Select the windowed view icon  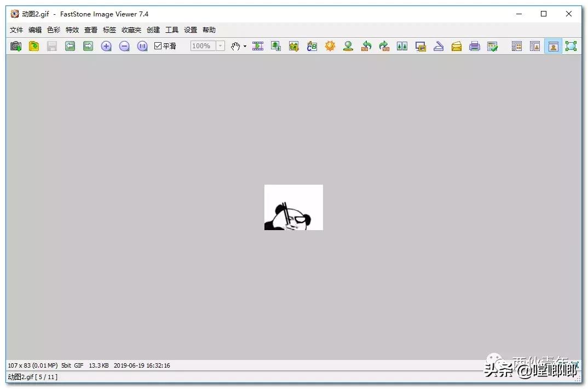pyautogui.click(x=553, y=46)
